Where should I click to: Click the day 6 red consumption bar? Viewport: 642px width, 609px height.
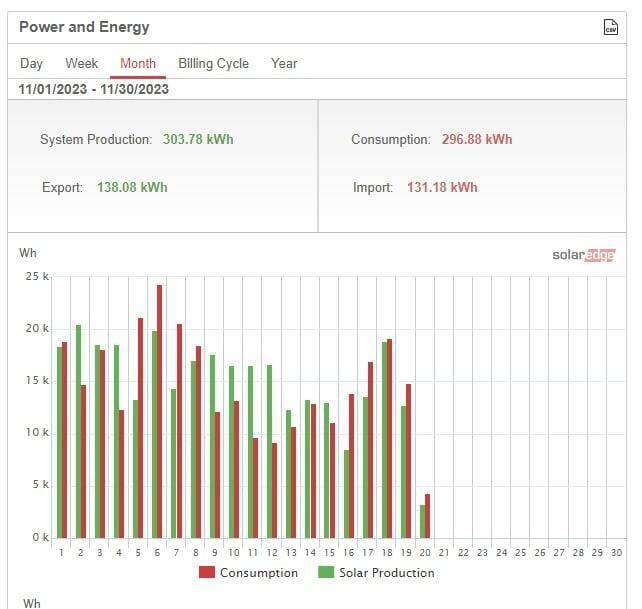click(x=160, y=412)
